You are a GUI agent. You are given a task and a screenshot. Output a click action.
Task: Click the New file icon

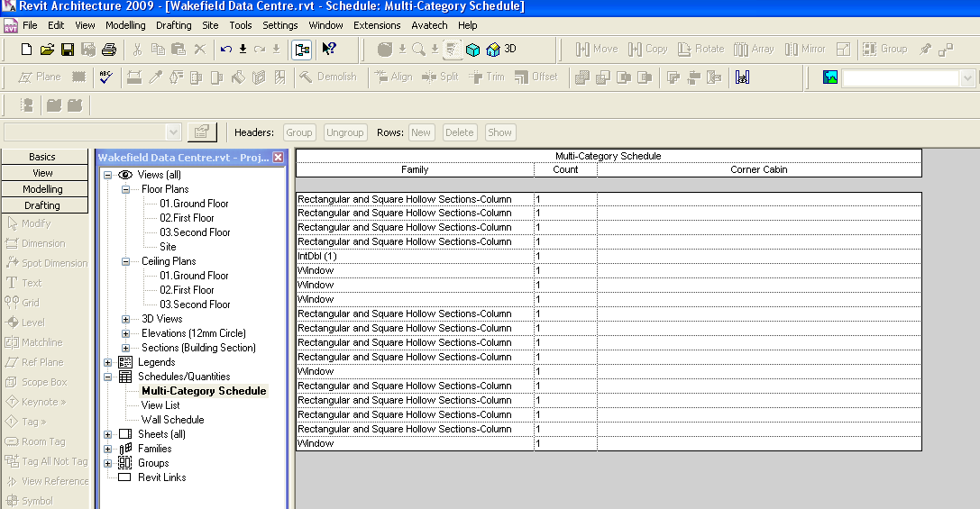[26, 49]
